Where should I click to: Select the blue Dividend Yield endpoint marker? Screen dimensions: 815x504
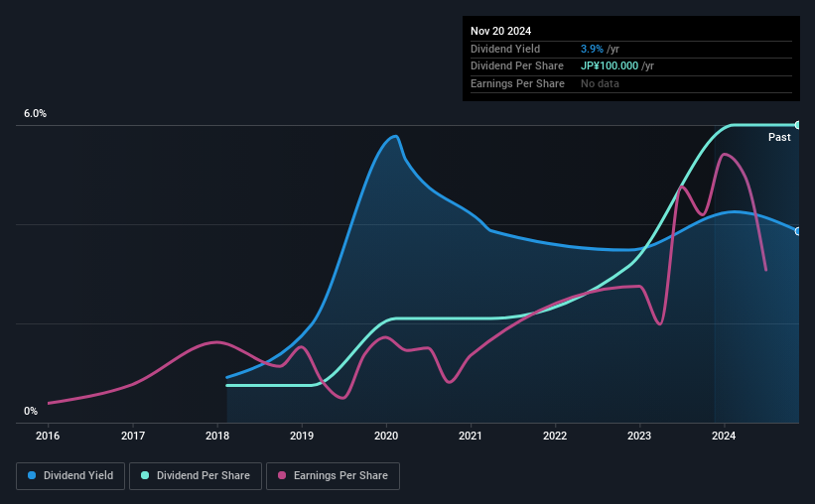798,231
